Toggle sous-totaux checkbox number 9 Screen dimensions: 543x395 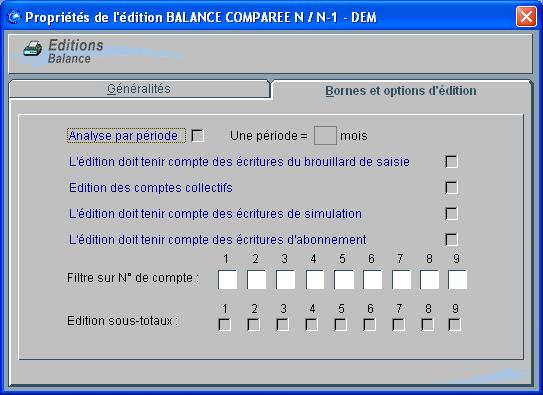(455, 325)
